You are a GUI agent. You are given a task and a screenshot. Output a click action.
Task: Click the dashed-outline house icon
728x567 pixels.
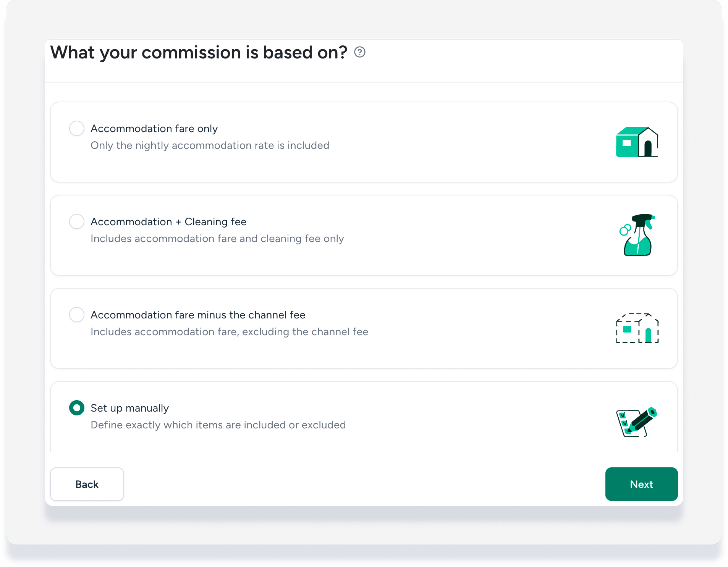(637, 328)
